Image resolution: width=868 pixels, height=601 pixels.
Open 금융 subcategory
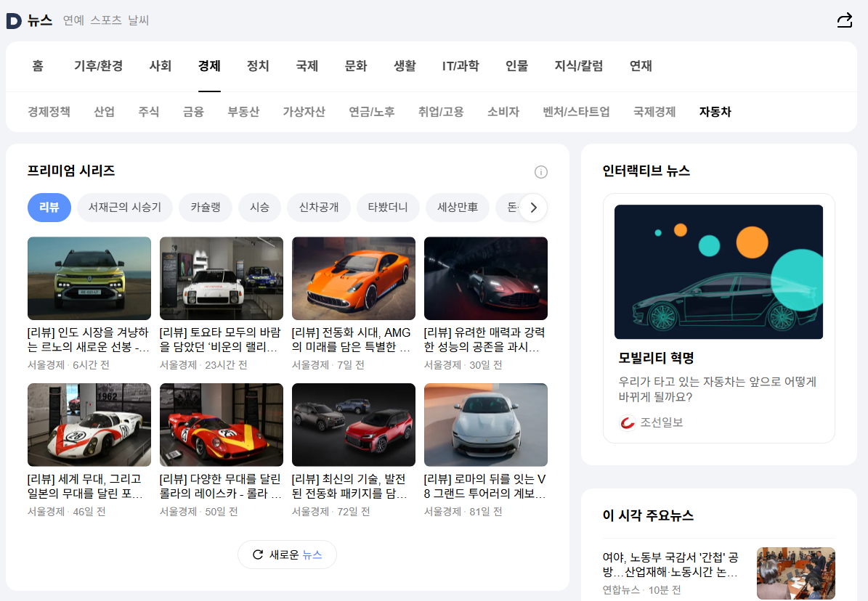(x=194, y=112)
